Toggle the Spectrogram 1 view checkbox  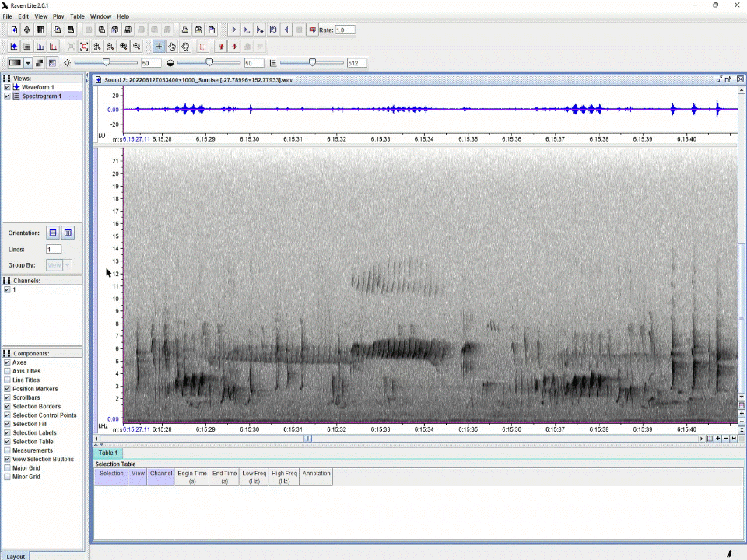click(x=7, y=96)
